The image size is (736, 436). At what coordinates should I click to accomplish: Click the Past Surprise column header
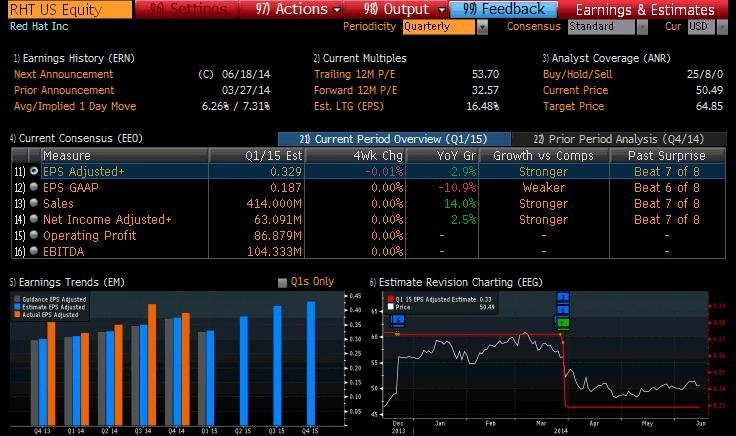point(667,155)
